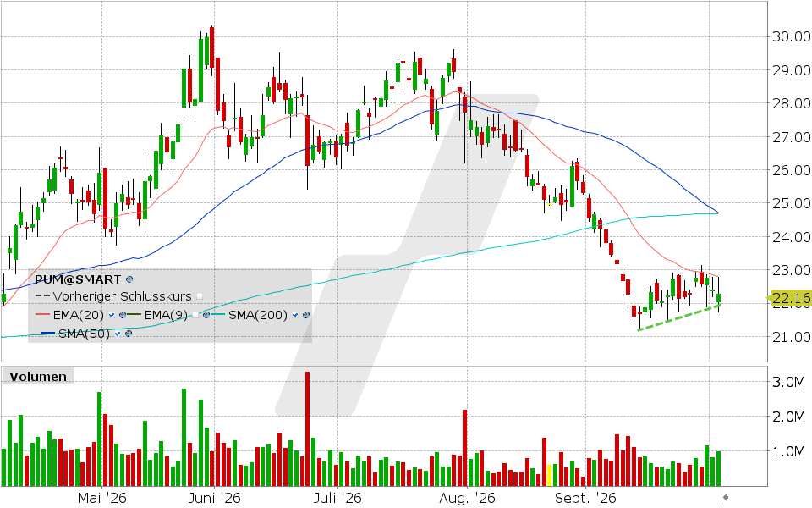This screenshot has width=812, height=508.
Task: Click the 24.00 price axis label
Action: pos(792,237)
